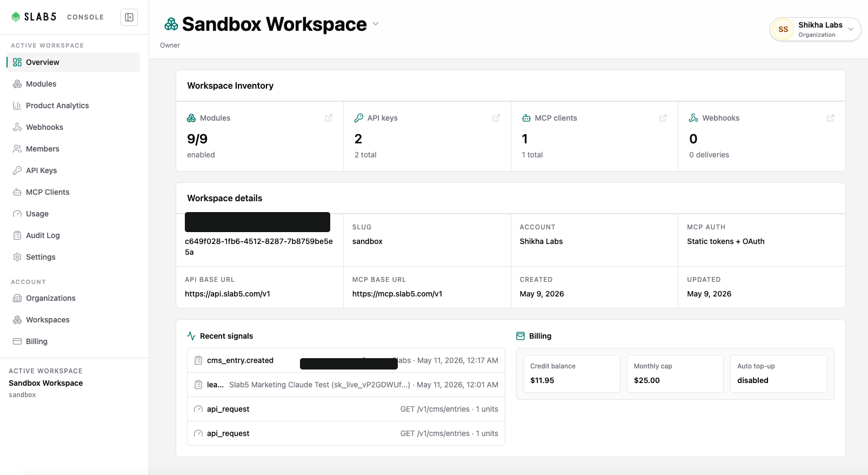Click the Monthly cap $25.00 card
This screenshot has height=475, width=868.
675,374
